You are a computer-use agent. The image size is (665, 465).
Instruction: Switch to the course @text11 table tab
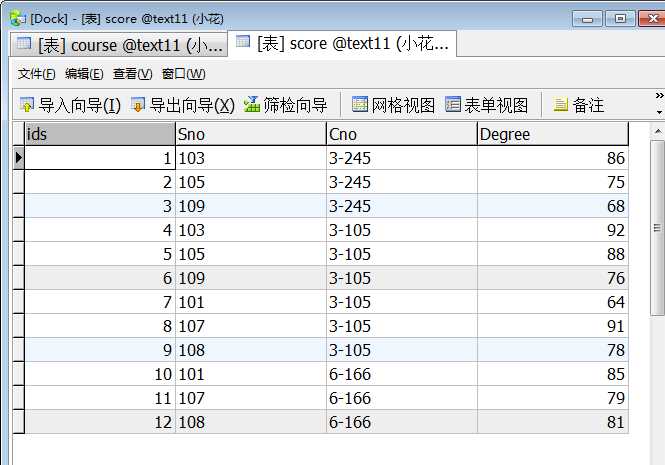tap(119, 45)
